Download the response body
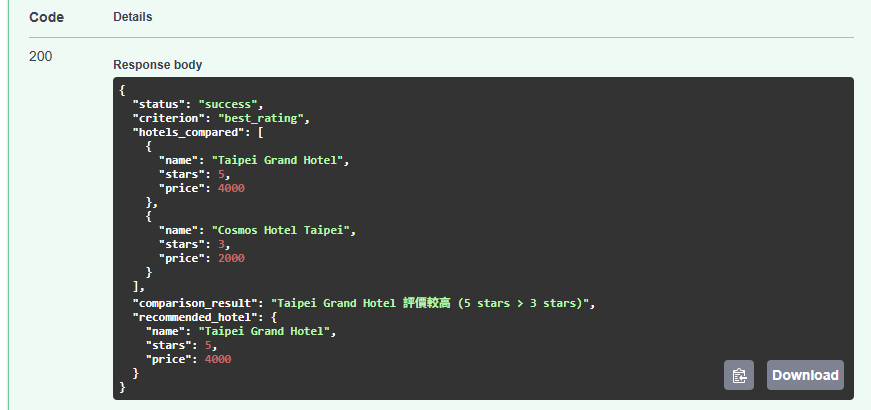 805,375
